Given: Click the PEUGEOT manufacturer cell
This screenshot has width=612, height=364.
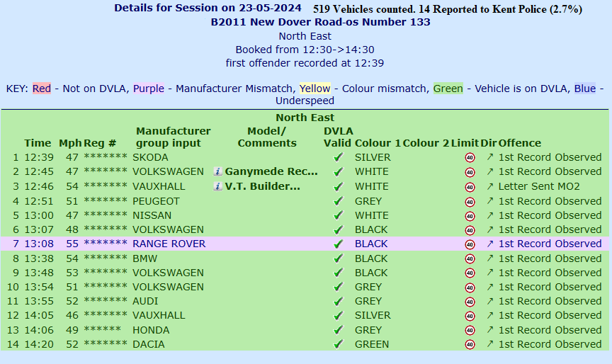Looking at the screenshot, I should coord(156,201).
